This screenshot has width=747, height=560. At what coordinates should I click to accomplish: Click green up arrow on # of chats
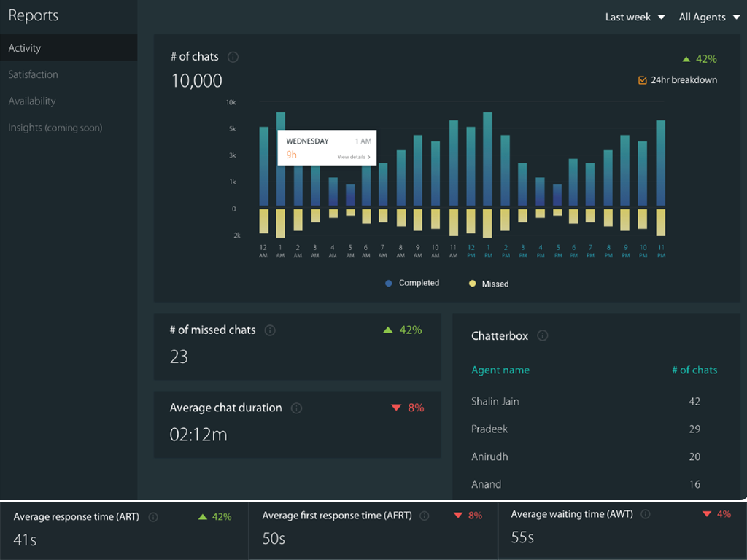click(685, 59)
